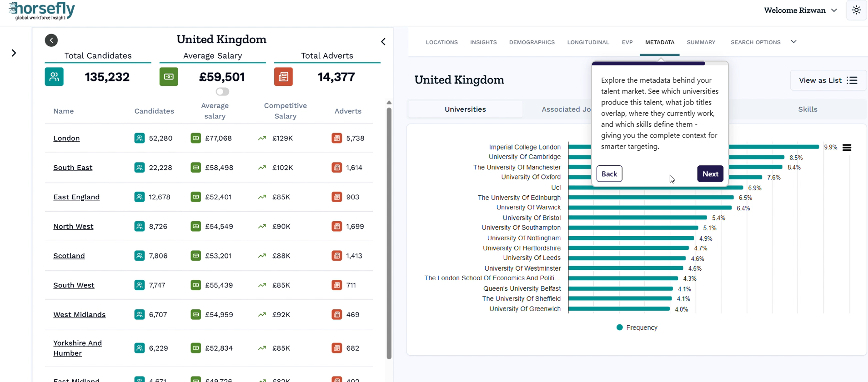Click the round back arrow beside United Kingdom
The width and height of the screenshot is (868, 382).
click(x=51, y=40)
